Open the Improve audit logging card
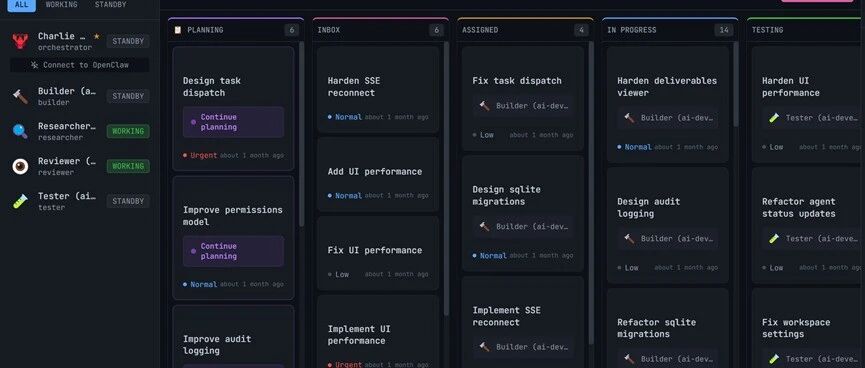865x368 pixels. (x=233, y=337)
